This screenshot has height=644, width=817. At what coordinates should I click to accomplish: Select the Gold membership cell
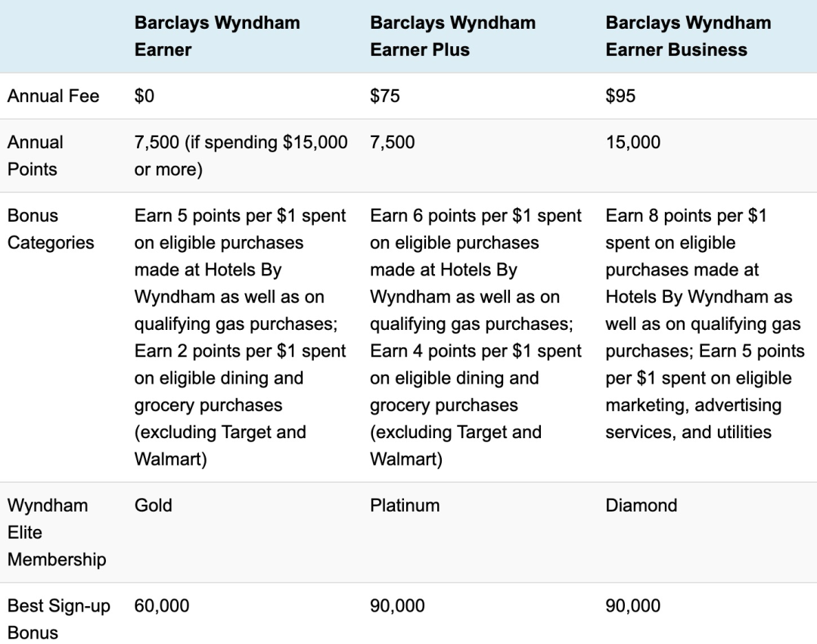[153, 506]
